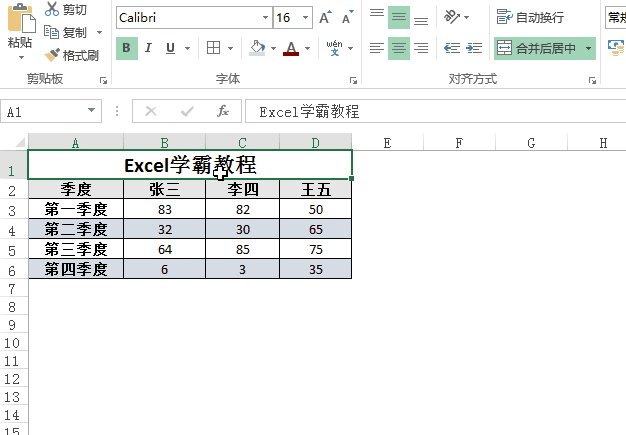The image size is (626, 435).
Task: Expand the paste options arrow below 粘贴
Action: tap(21, 57)
